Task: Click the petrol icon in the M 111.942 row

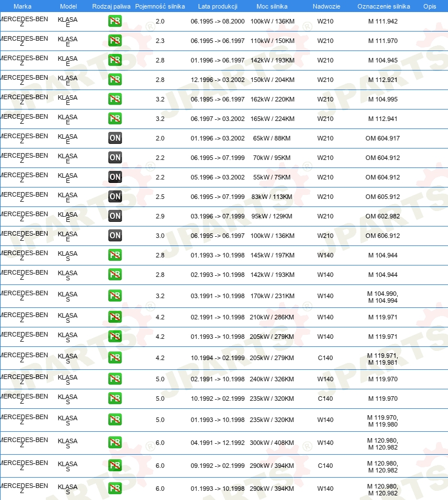Action: [x=115, y=21]
